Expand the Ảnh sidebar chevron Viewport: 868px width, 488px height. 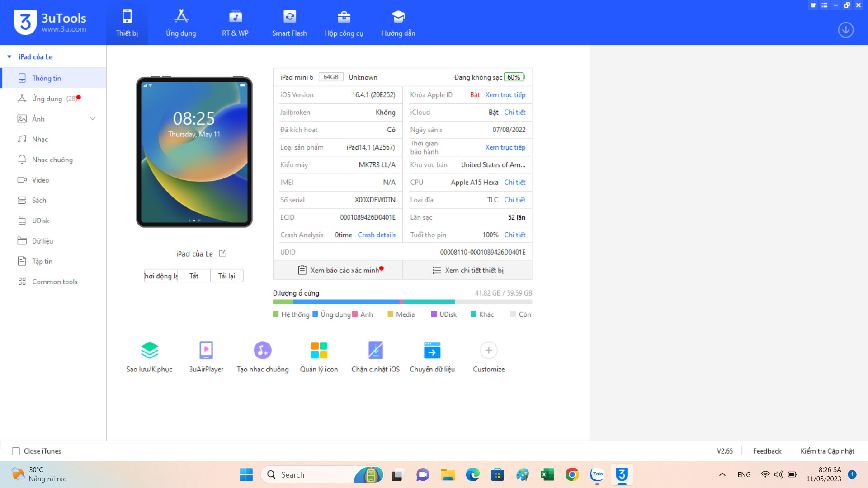[93, 119]
